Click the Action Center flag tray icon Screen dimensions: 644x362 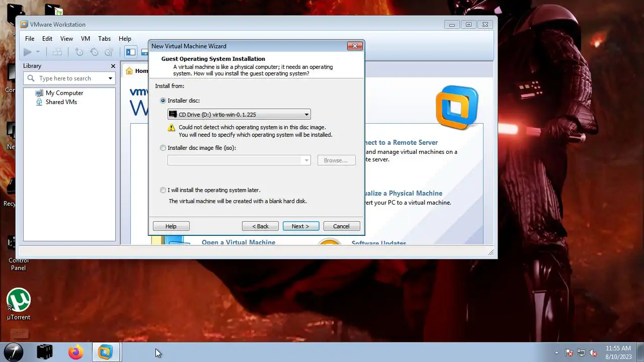tap(569, 352)
